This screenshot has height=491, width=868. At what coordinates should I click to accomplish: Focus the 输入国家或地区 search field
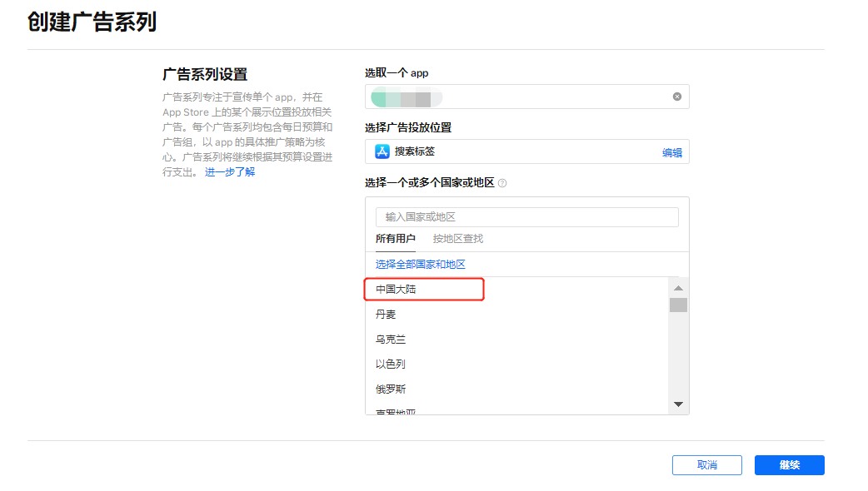[x=527, y=216]
